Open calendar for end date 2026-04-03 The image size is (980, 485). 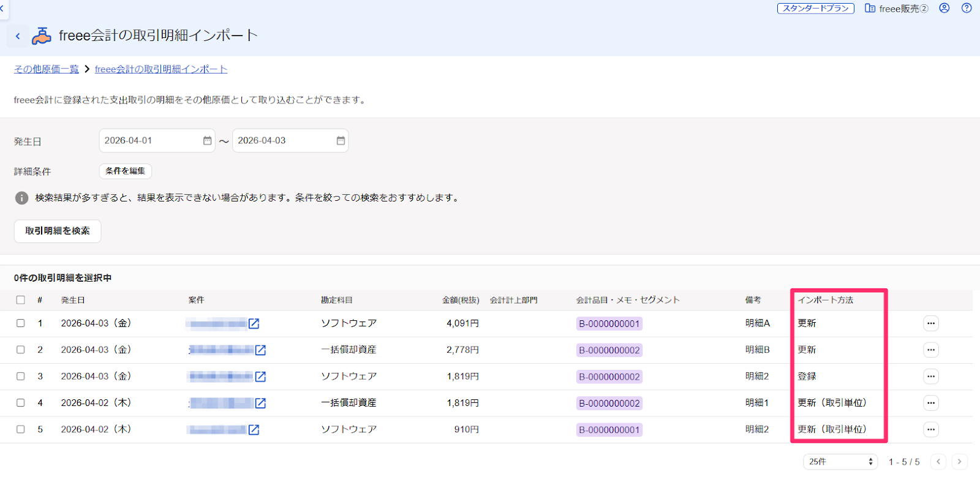(341, 141)
